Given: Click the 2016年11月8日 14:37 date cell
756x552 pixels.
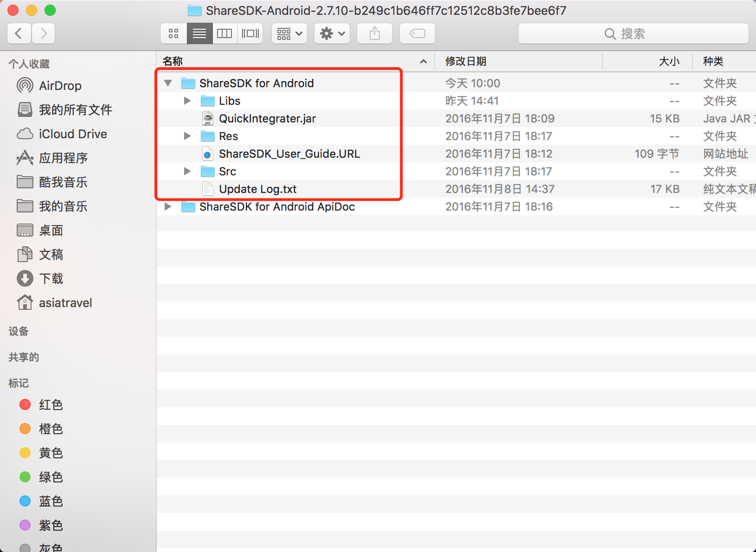Looking at the screenshot, I should click(x=500, y=189).
